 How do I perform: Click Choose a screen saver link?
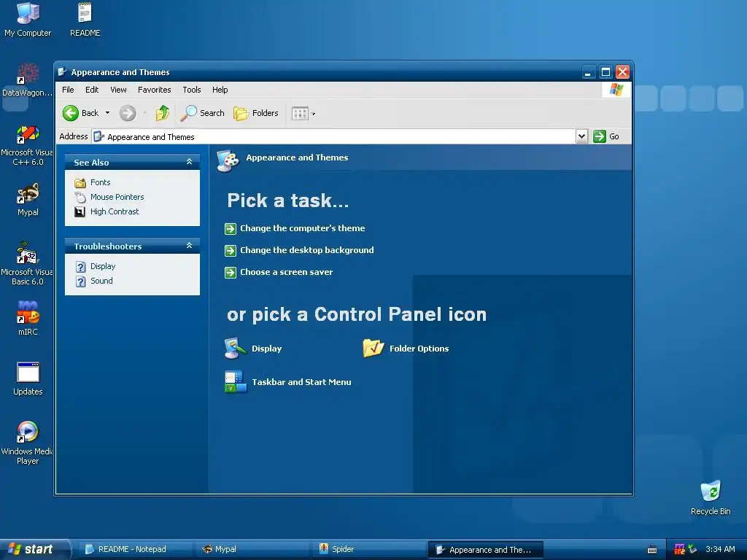(286, 273)
